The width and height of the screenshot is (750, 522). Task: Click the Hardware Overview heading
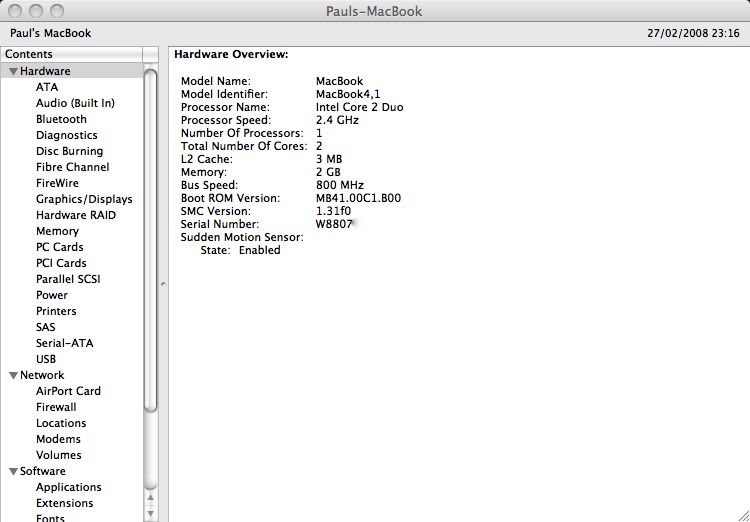(232, 55)
